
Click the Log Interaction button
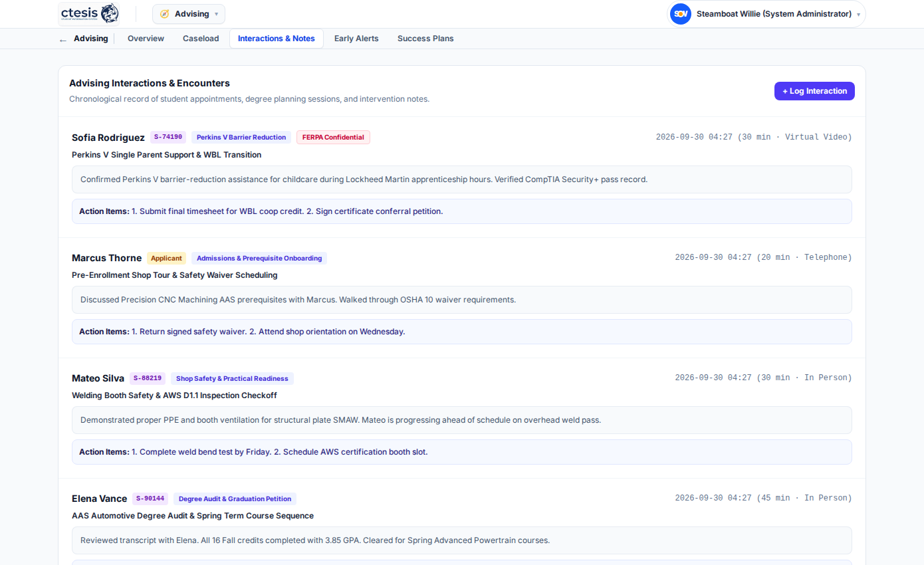click(814, 91)
